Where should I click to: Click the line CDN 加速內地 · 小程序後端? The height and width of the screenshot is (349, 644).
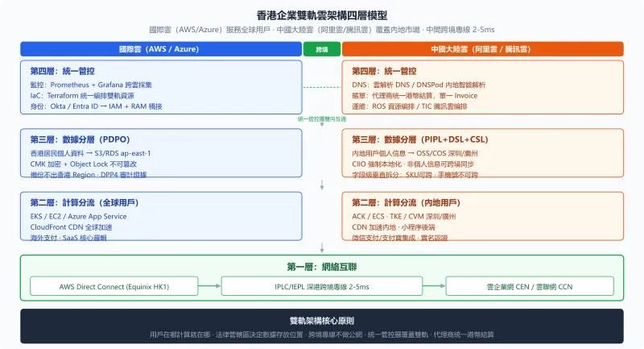393,227
